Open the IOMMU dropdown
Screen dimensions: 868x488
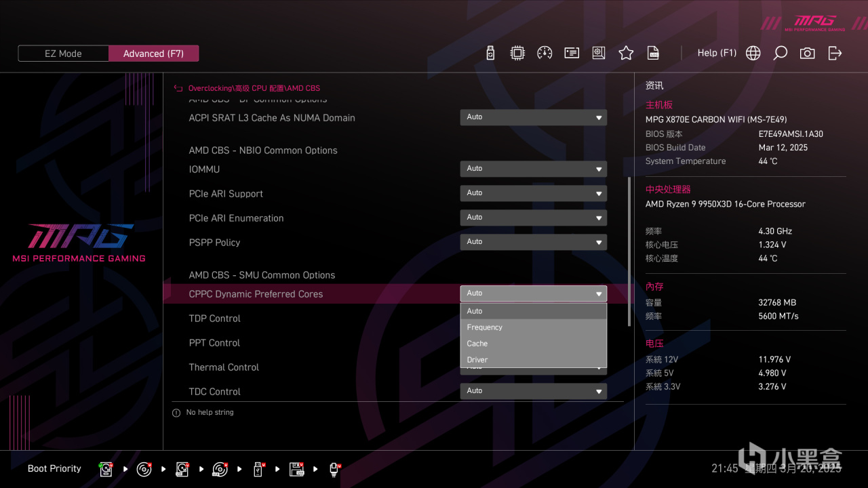click(x=534, y=169)
